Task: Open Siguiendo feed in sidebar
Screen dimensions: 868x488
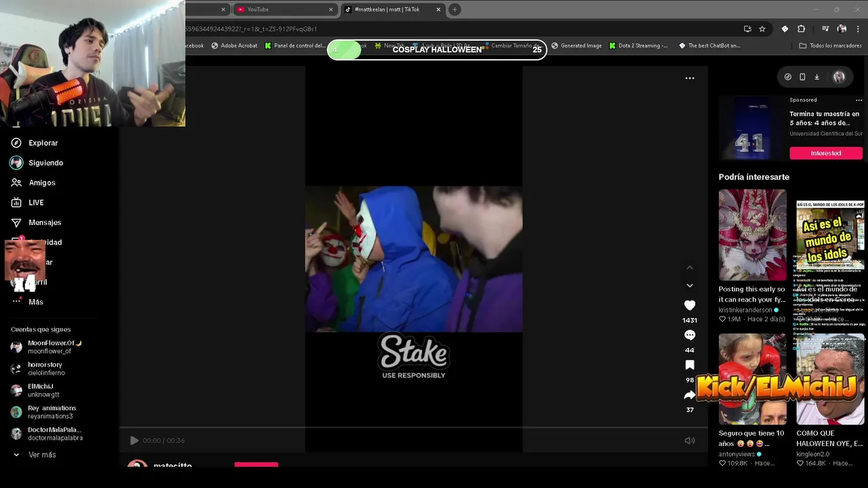Action: coord(37,163)
